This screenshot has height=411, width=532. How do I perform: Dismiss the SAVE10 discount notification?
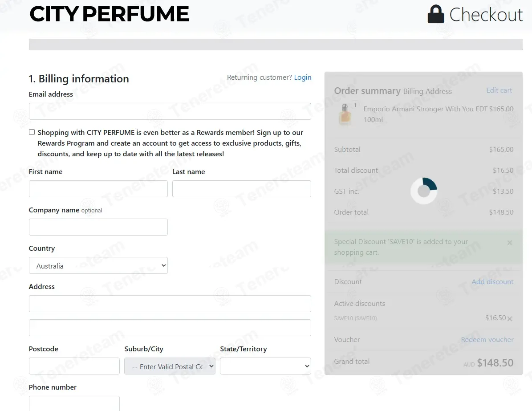pos(510,243)
